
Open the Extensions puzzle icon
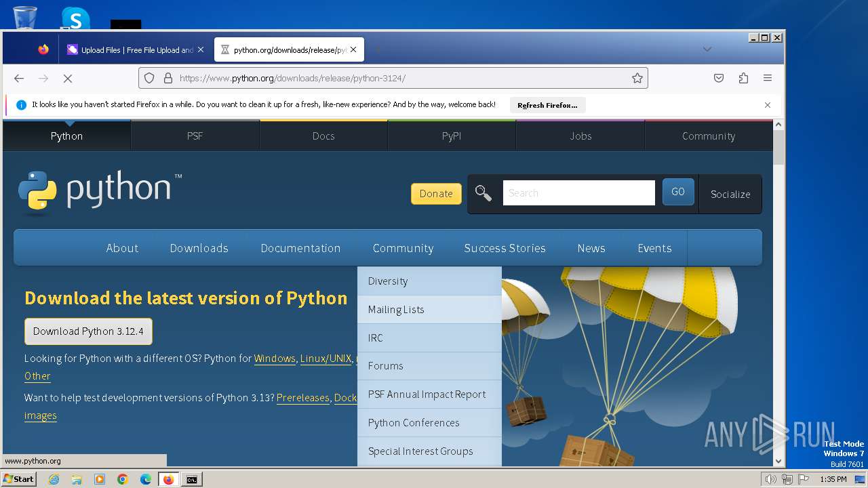(x=743, y=78)
